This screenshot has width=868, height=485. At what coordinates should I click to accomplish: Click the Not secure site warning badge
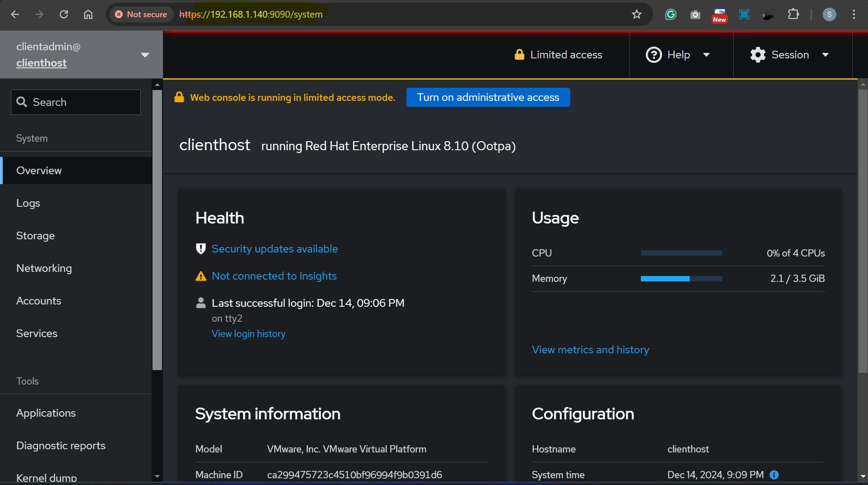(141, 14)
